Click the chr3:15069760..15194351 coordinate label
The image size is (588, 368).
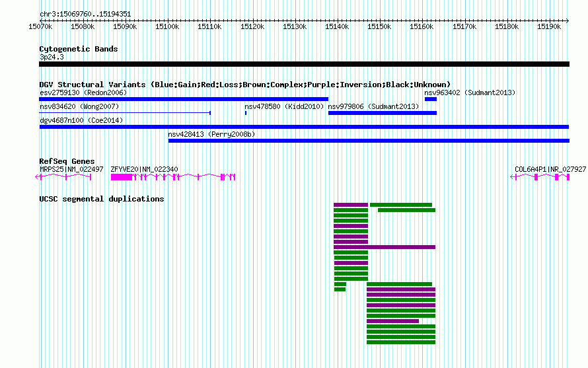click(x=85, y=15)
